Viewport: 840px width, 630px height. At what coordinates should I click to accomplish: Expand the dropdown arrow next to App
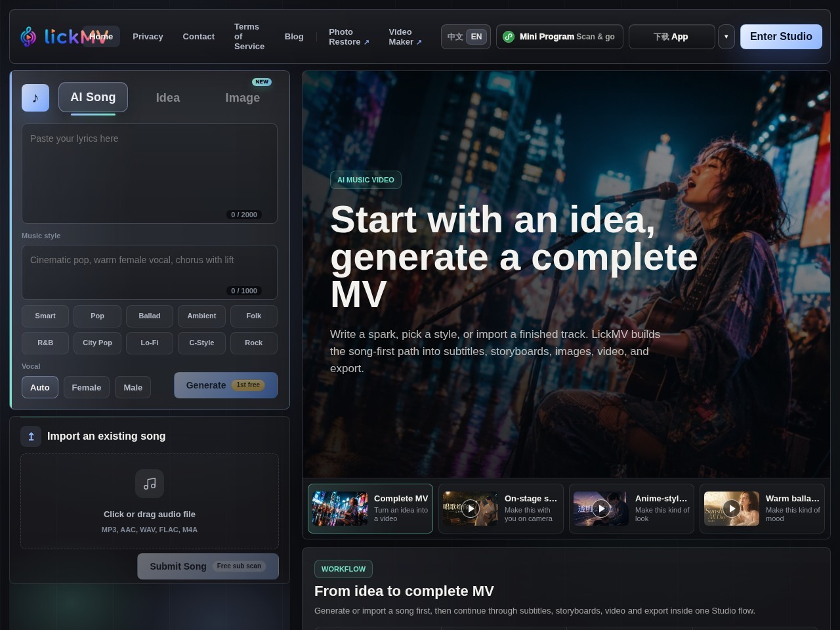click(x=726, y=37)
